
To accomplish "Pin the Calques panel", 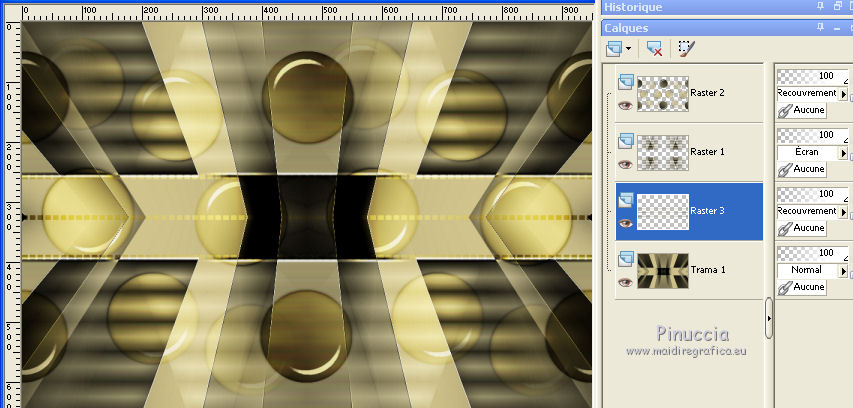I will point(820,27).
